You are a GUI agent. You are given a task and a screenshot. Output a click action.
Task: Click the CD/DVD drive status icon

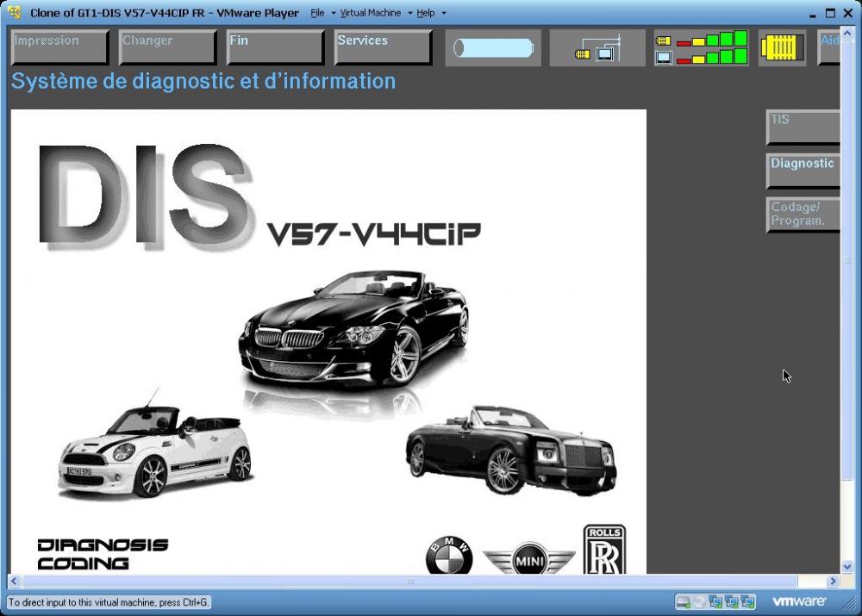[x=699, y=602]
